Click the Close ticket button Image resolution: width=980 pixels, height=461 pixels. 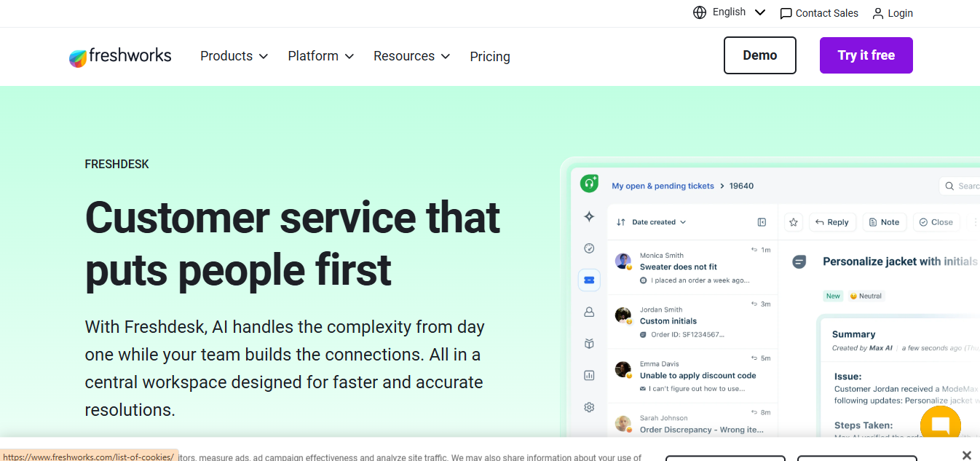(936, 222)
